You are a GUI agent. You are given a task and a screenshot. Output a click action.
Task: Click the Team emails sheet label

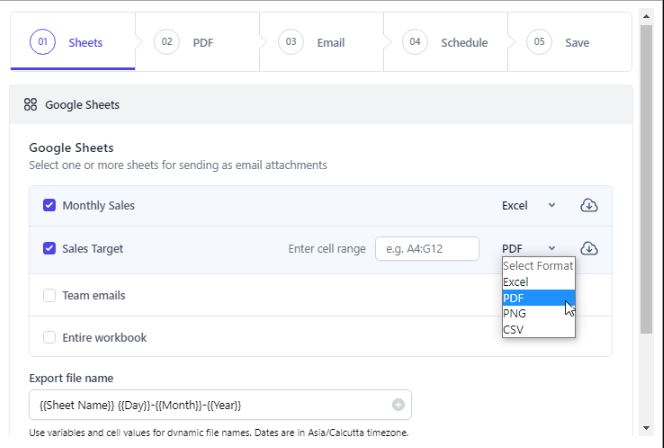click(94, 295)
